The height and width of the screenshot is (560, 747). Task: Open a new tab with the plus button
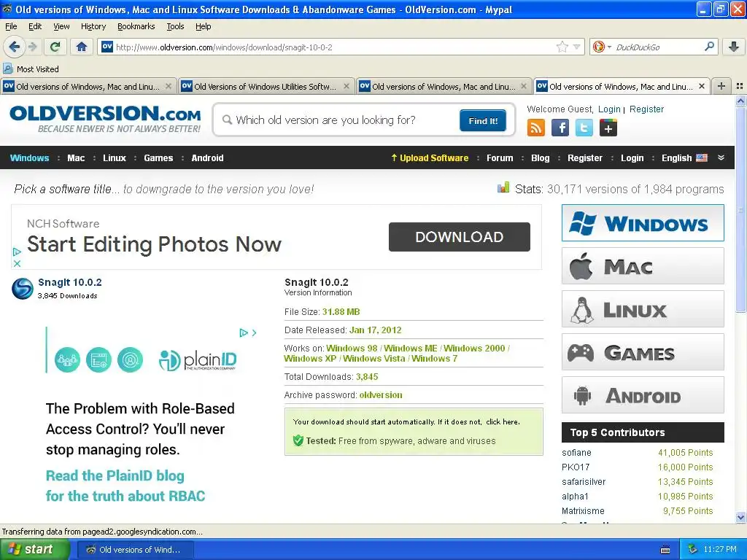[721, 86]
